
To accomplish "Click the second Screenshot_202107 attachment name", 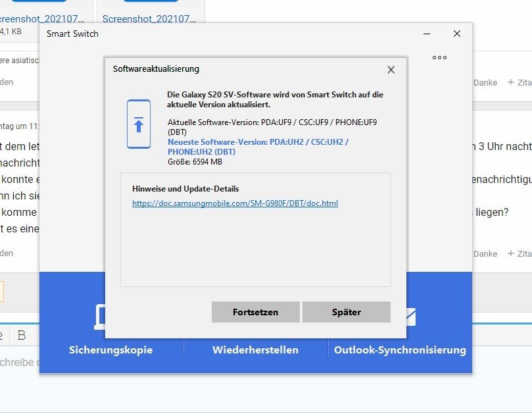I will pyautogui.click(x=149, y=19).
